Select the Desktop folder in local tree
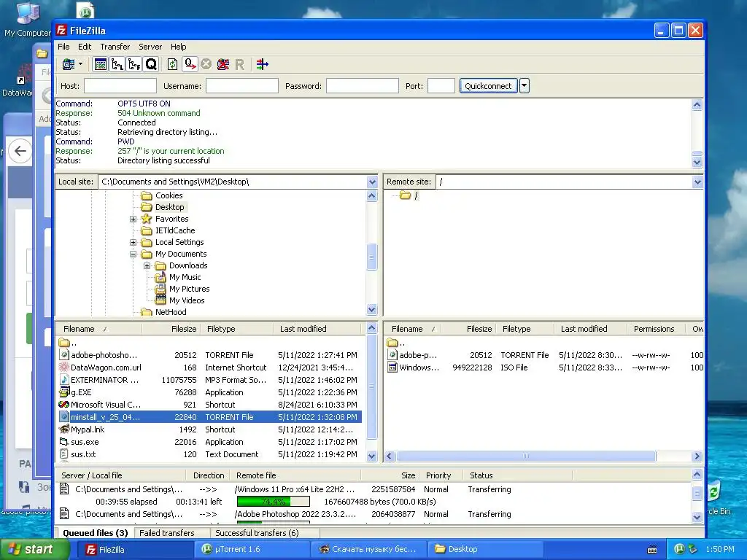 169,207
